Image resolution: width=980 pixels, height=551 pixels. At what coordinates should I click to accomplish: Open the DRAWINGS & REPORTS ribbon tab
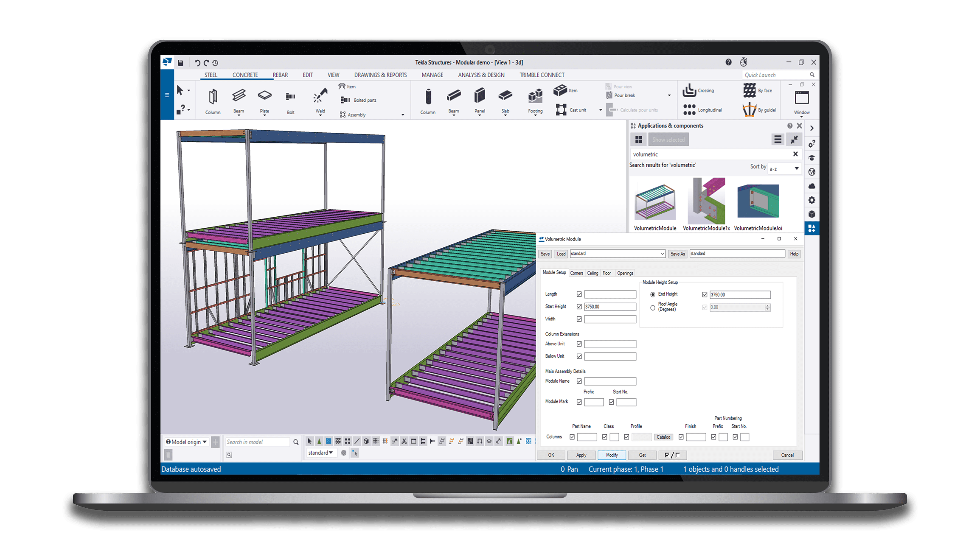(380, 75)
